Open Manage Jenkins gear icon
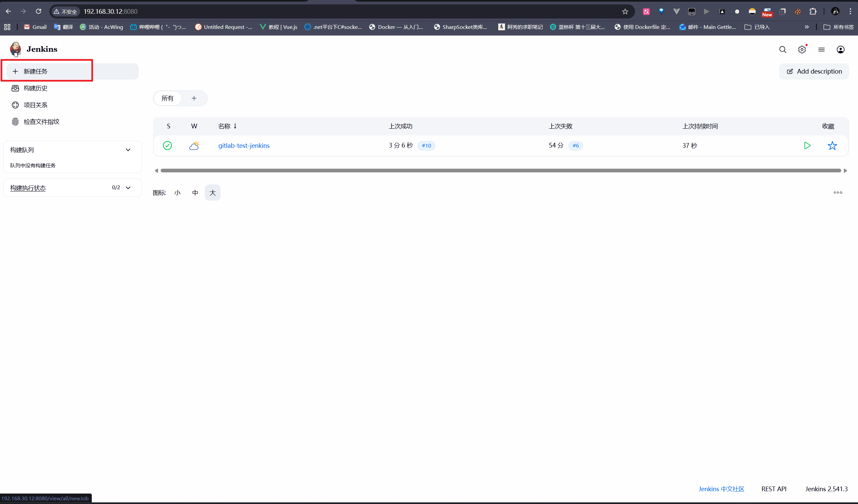This screenshot has width=858, height=504. [x=802, y=50]
